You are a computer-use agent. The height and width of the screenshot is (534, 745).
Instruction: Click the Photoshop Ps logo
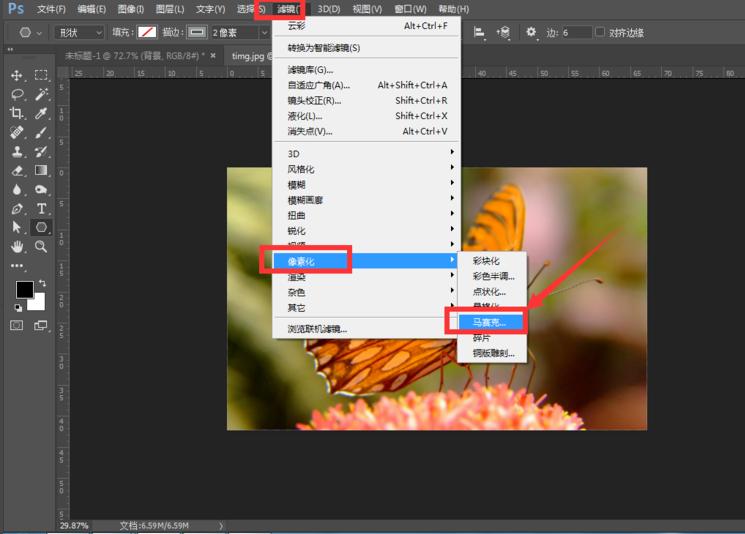coord(16,9)
